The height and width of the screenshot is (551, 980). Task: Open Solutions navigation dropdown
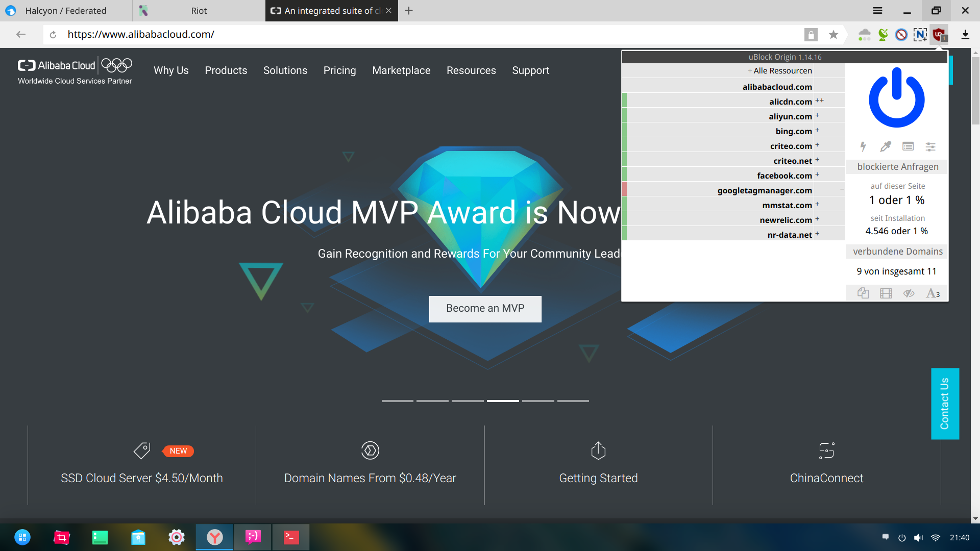[x=285, y=70]
